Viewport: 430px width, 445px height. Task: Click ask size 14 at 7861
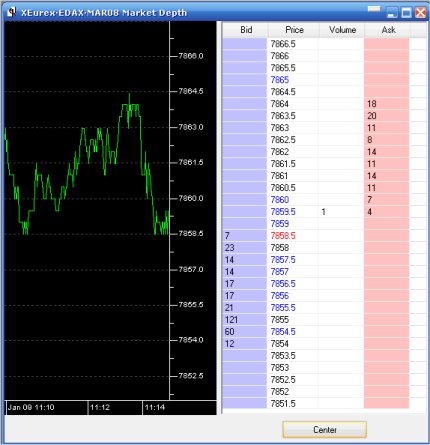[386, 176]
